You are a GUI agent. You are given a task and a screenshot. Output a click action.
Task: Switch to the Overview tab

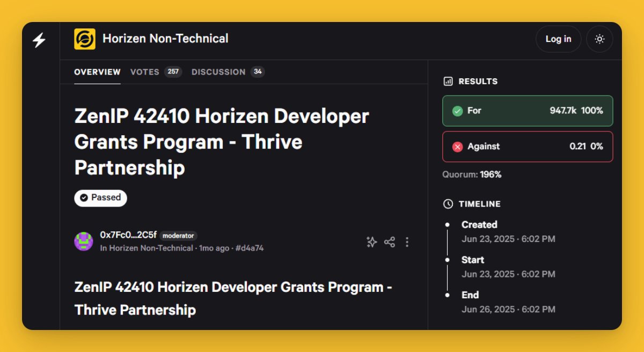[x=97, y=72]
